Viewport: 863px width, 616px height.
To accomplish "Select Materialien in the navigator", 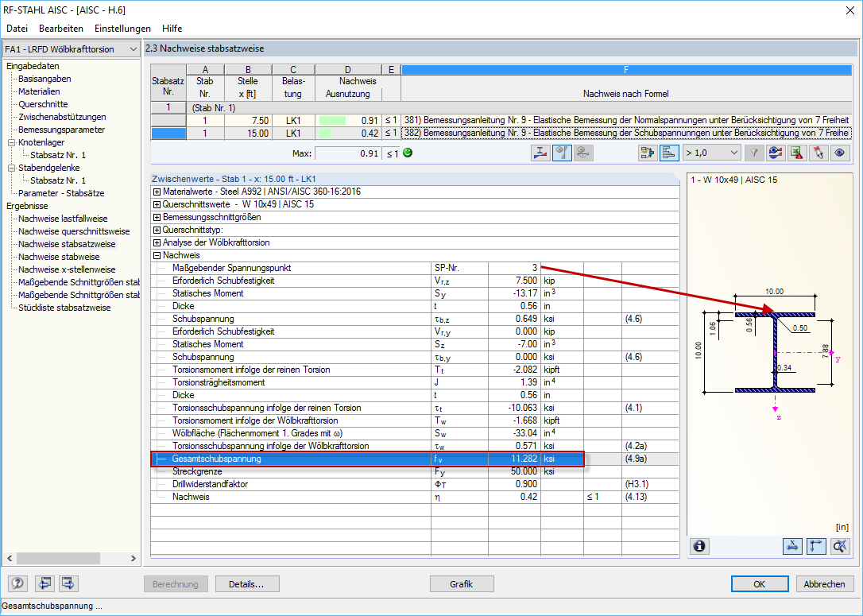I will (39, 91).
